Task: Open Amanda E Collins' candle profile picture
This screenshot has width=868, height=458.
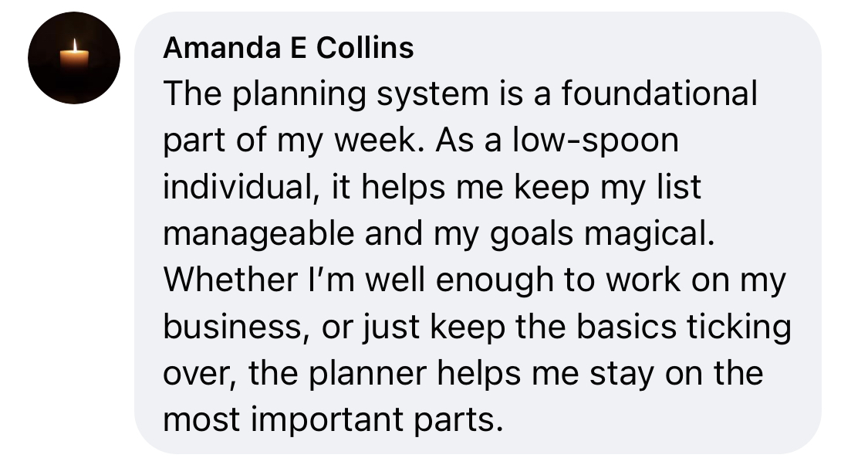Action: (x=74, y=58)
